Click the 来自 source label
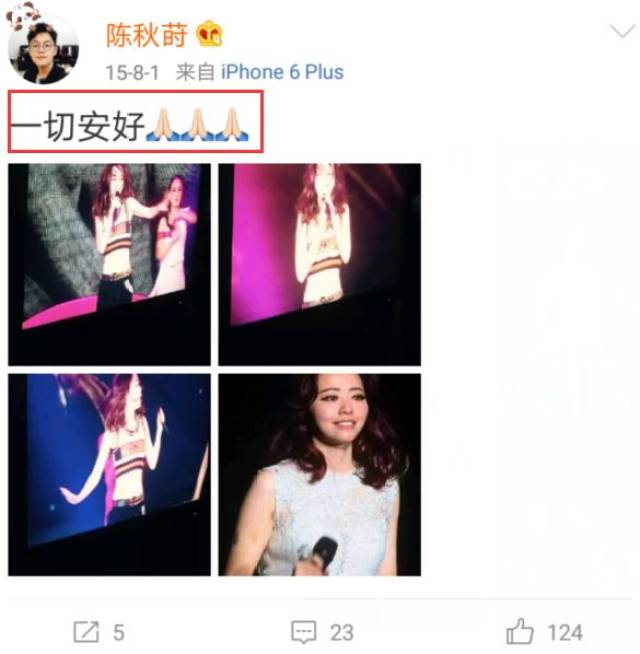The width and height of the screenshot is (640, 654). [x=195, y=72]
